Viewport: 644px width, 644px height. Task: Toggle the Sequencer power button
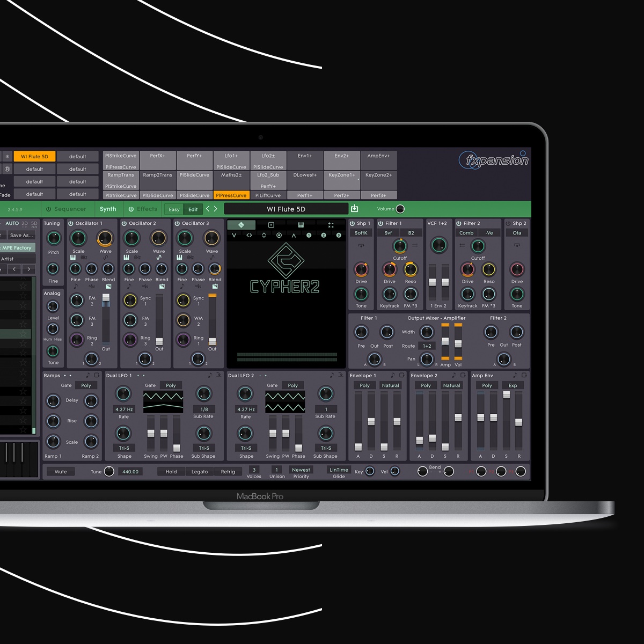pyautogui.click(x=48, y=209)
